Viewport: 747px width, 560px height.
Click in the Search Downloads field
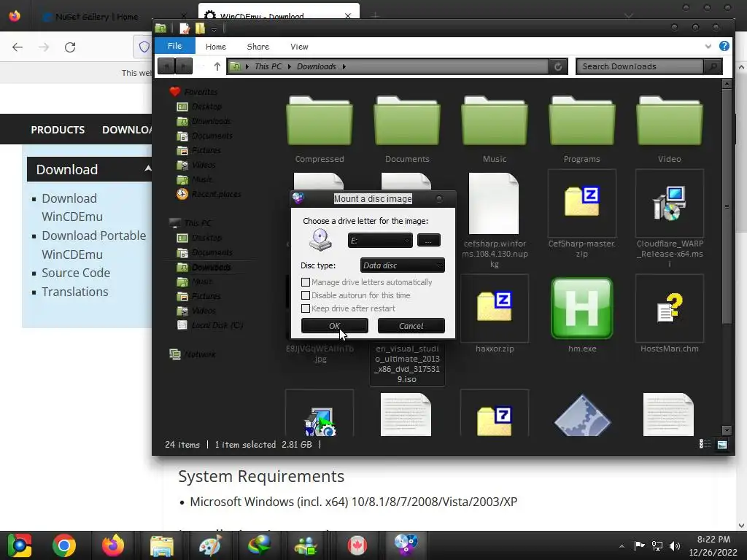coord(640,66)
